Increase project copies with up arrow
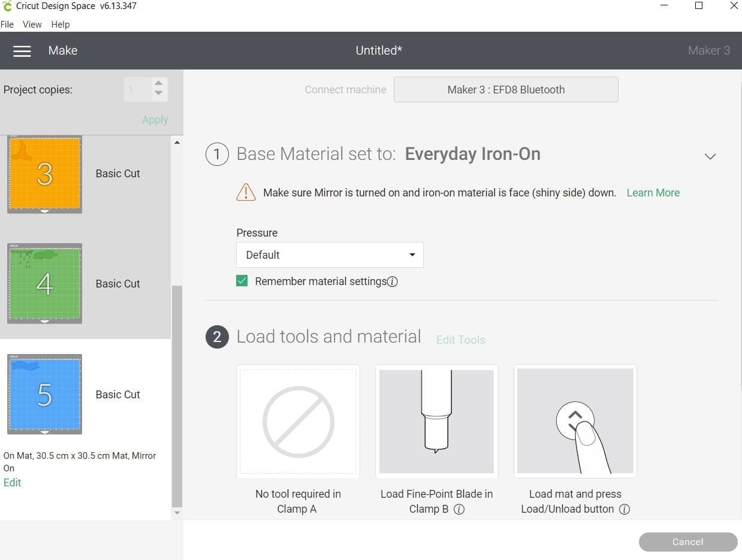 158,83
